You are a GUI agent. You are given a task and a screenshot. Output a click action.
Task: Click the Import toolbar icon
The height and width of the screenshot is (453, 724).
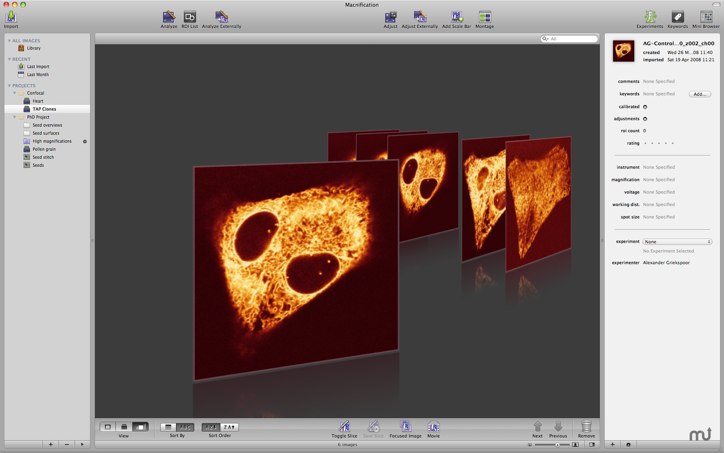[11, 17]
